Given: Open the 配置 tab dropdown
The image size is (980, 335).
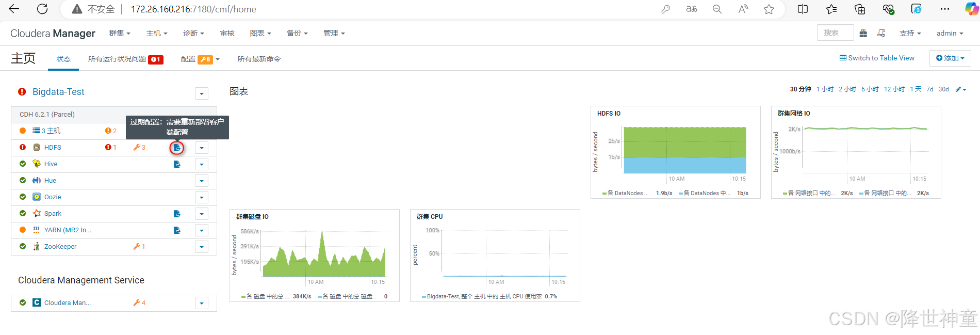Looking at the screenshot, I should 200,59.
